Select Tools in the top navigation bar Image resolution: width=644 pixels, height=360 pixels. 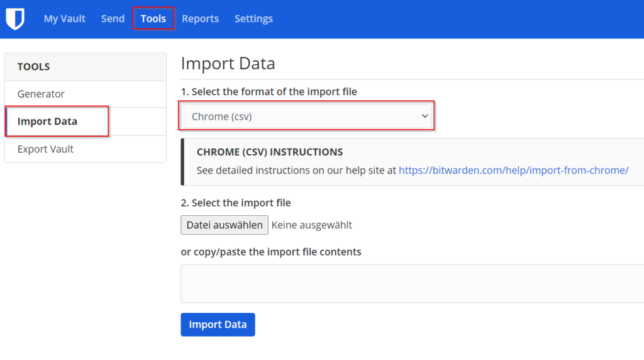point(153,19)
